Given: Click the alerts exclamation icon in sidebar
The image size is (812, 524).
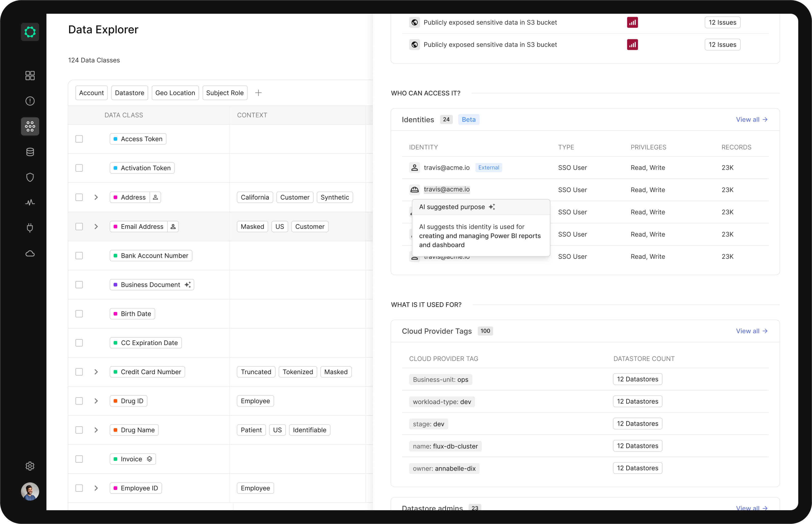Looking at the screenshot, I should (30, 101).
